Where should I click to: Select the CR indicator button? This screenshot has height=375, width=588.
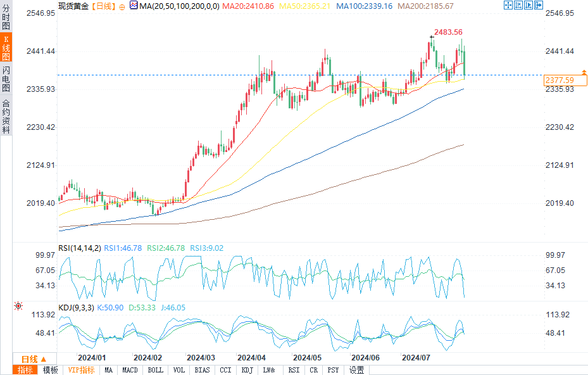[313, 370]
